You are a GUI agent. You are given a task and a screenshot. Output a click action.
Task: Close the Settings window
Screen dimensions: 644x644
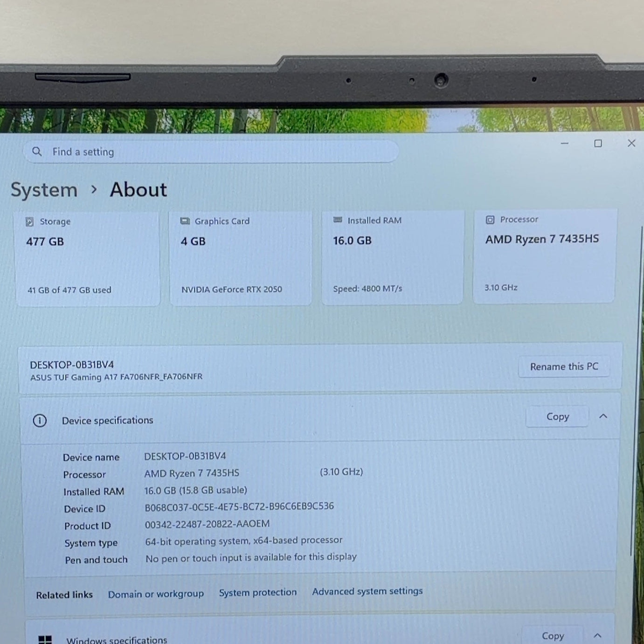[631, 143]
